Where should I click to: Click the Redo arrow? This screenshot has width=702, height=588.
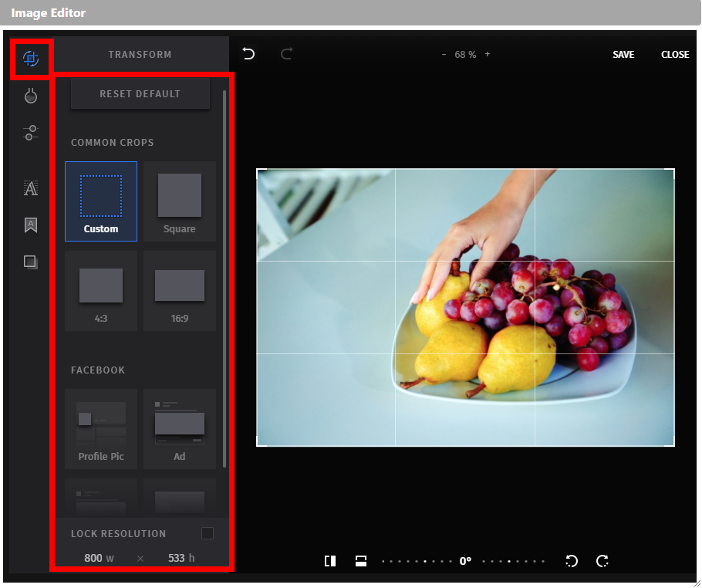point(286,54)
